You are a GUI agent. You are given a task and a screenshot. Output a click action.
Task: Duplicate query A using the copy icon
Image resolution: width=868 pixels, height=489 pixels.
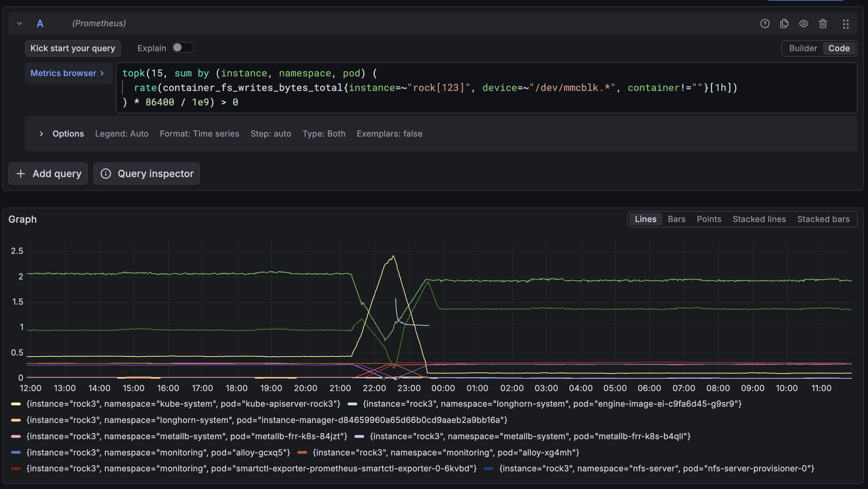tap(784, 24)
